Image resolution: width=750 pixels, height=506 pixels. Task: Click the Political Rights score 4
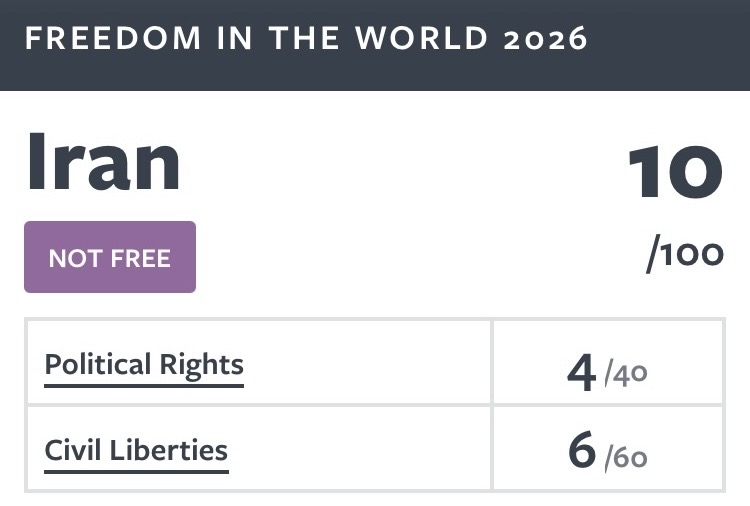(x=582, y=373)
